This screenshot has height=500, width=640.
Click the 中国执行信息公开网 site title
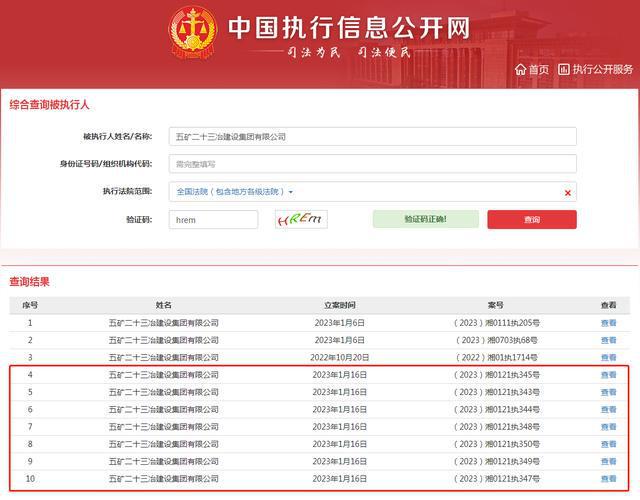click(x=349, y=28)
